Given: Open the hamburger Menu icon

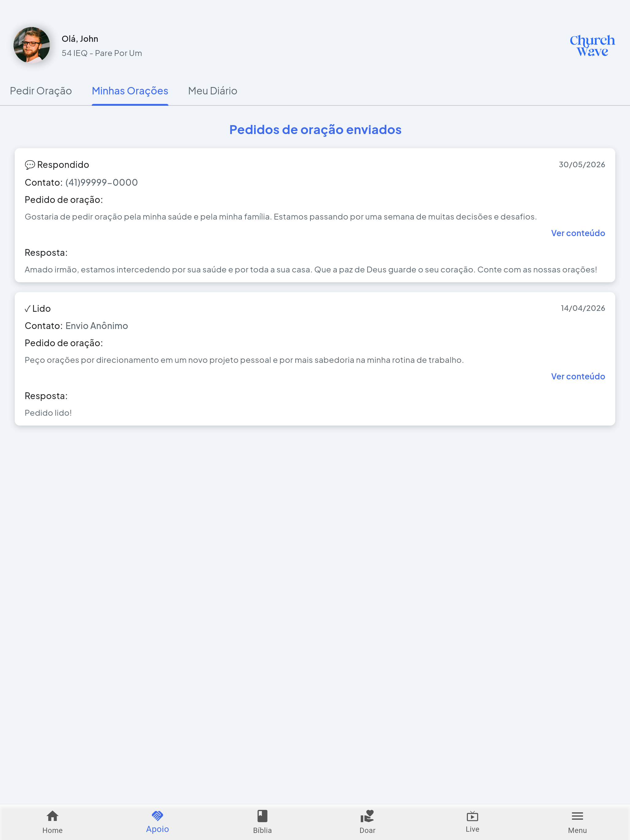Looking at the screenshot, I should tap(577, 816).
